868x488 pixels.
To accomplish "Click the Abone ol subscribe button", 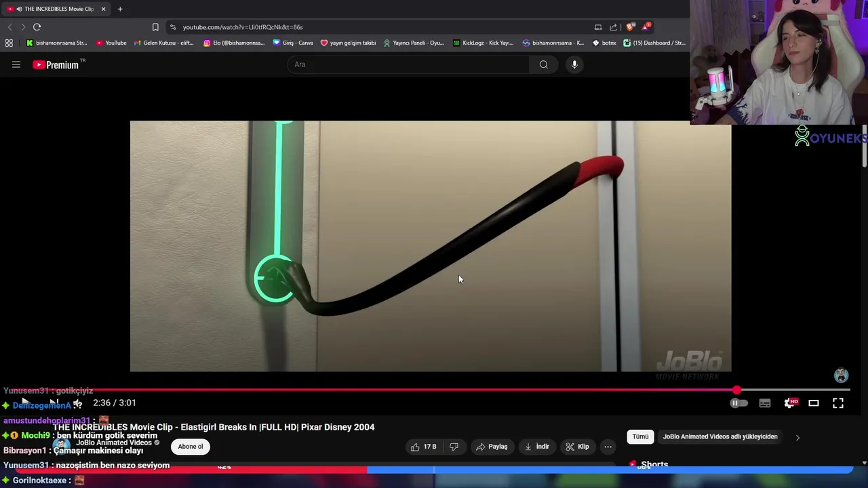I will coord(191,447).
